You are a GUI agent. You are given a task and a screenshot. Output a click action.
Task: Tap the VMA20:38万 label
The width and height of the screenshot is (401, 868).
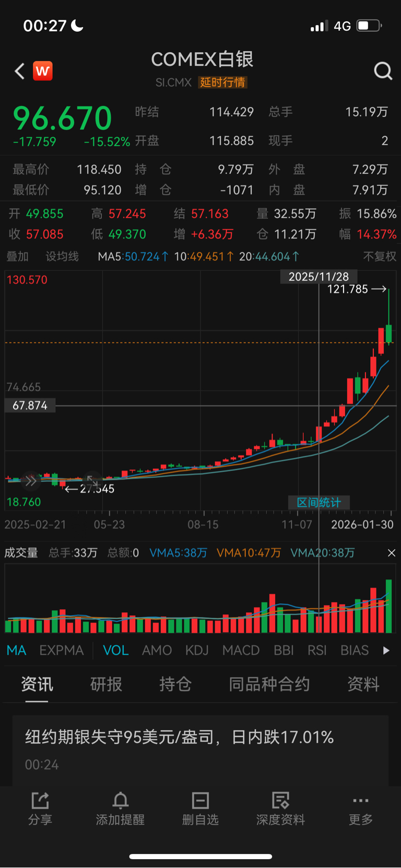pyautogui.click(x=322, y=553)
